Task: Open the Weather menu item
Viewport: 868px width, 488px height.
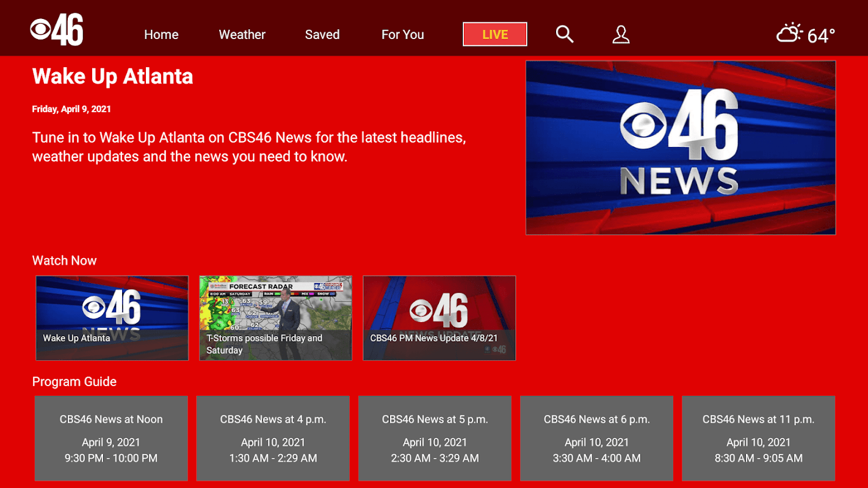Action: (x=242, y=35)
